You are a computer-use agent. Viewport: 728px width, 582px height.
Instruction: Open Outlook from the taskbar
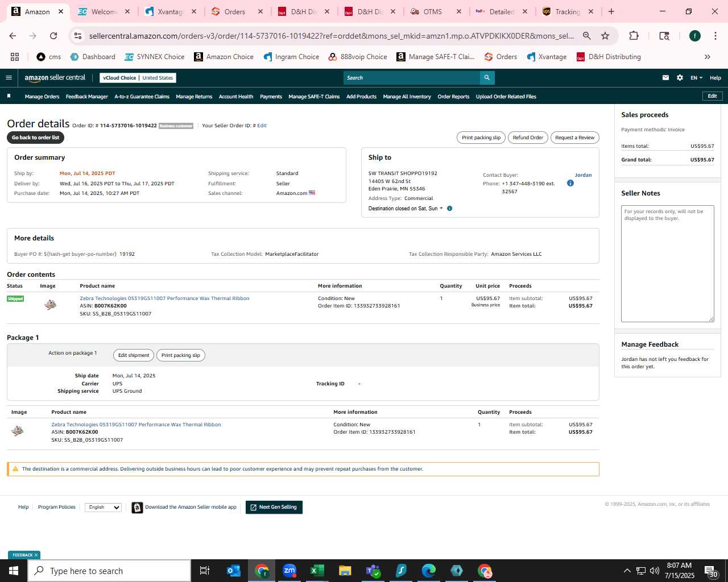pyautogui.click(x=234, y=571)
